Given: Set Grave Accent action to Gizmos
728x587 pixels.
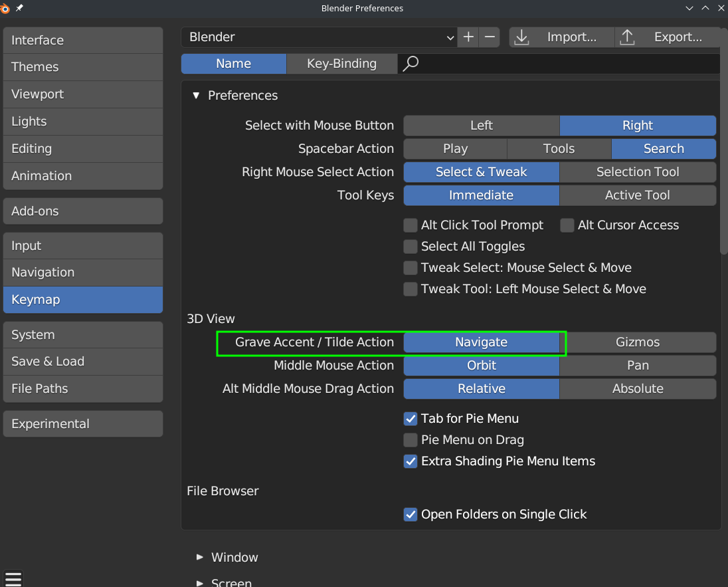Looking at the screenshot, I should 638,342.
